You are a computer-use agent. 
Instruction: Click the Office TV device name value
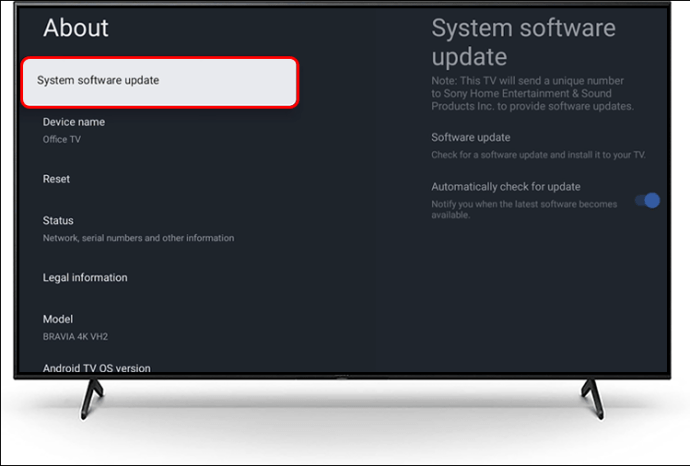click(x=62, y=139)
